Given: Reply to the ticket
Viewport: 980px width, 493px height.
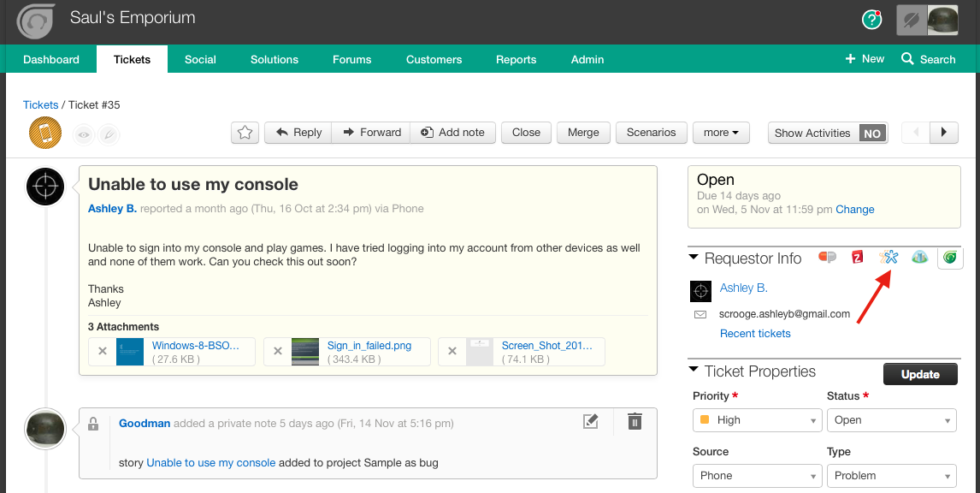Looking at the screenshot, I should [x=298, y=133].
